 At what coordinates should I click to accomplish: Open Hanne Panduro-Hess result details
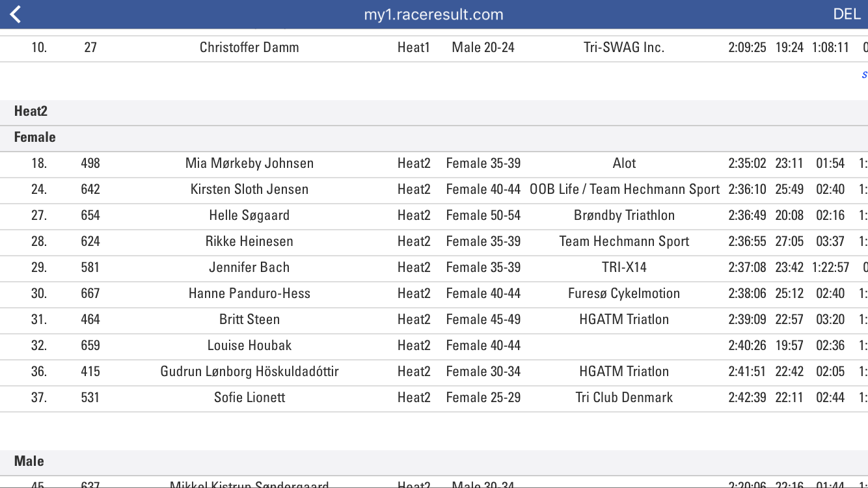(x=249, y=293)
